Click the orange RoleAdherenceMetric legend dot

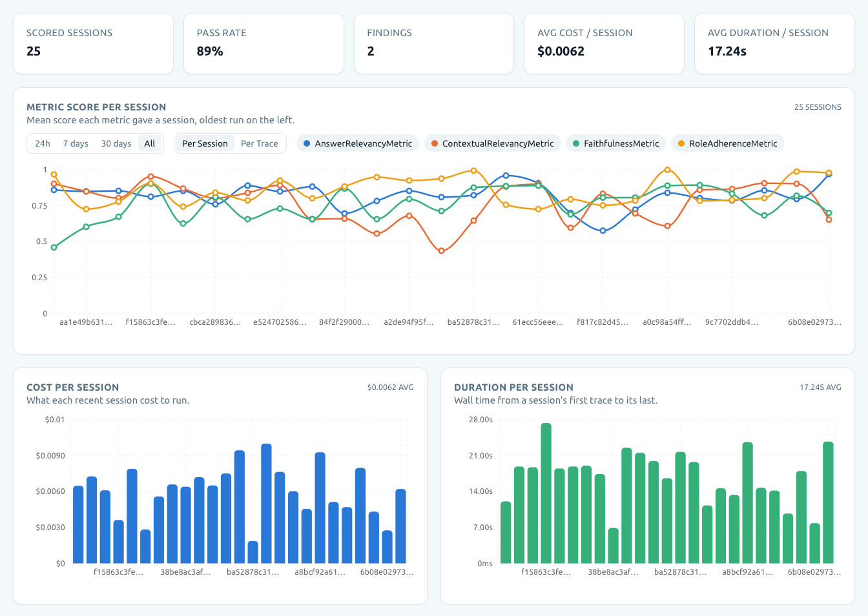tap(681, 143)
